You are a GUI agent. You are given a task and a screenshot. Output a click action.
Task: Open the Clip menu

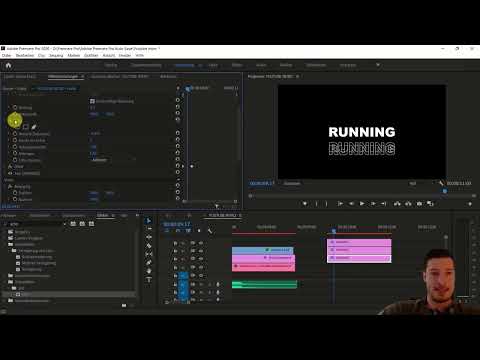(x=42, y=55)
